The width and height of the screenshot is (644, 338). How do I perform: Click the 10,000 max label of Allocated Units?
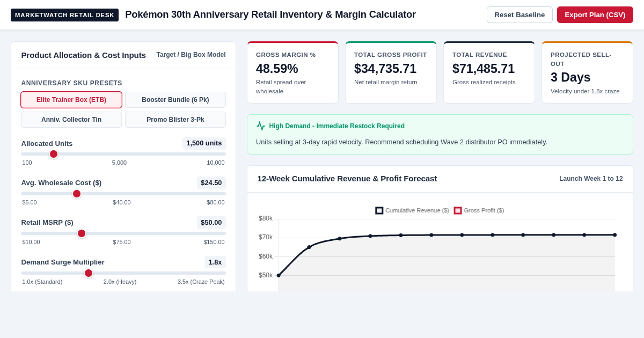coord(216,163)
